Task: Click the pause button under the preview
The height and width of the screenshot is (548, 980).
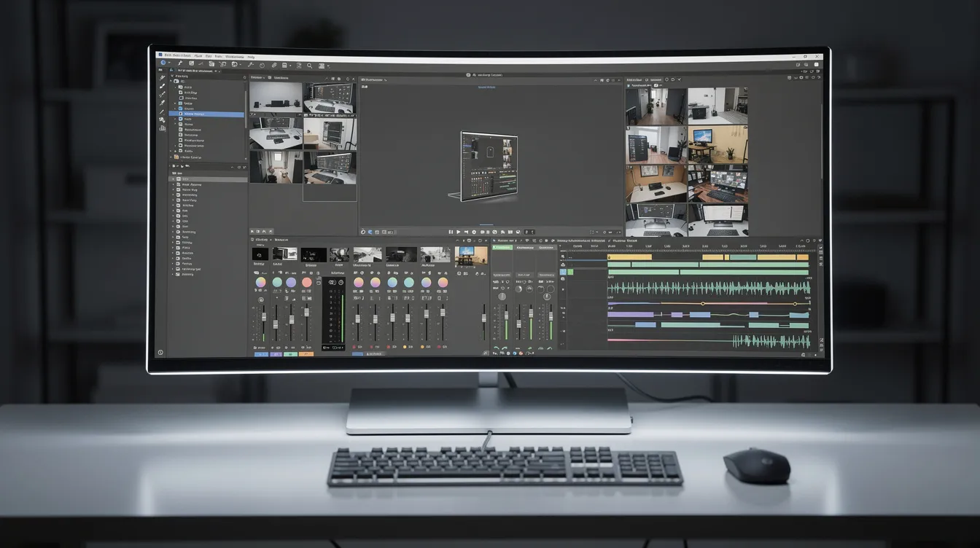Action: coord(451,232)
